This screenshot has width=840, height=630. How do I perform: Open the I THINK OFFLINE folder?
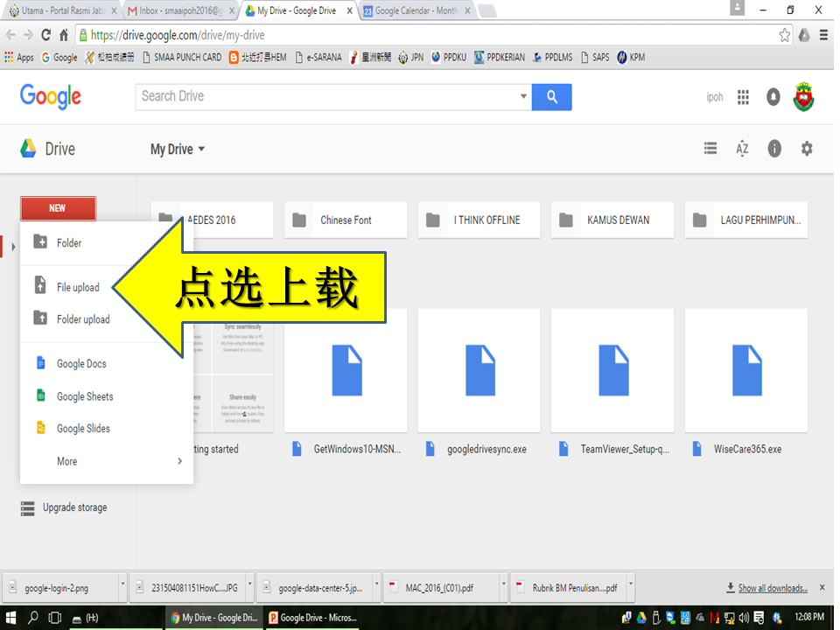479,220
